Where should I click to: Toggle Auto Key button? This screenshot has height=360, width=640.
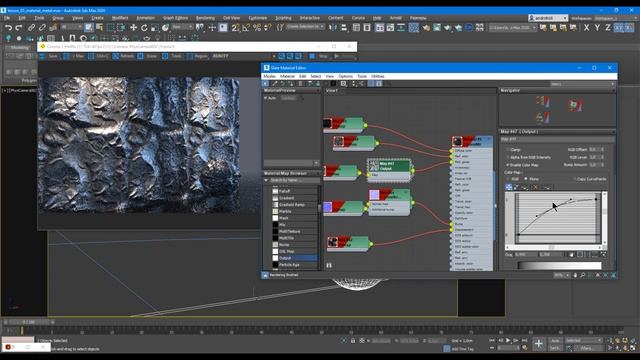(555, 340)
